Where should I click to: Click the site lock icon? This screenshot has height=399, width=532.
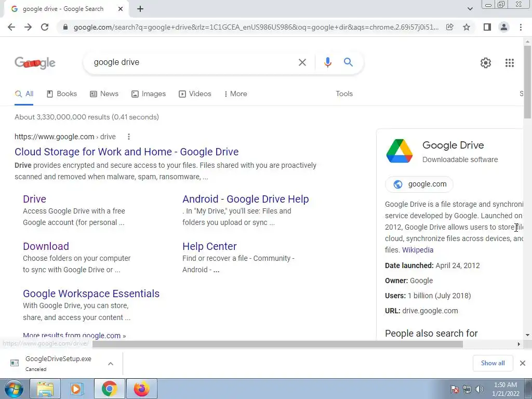[x=65, y=27]
